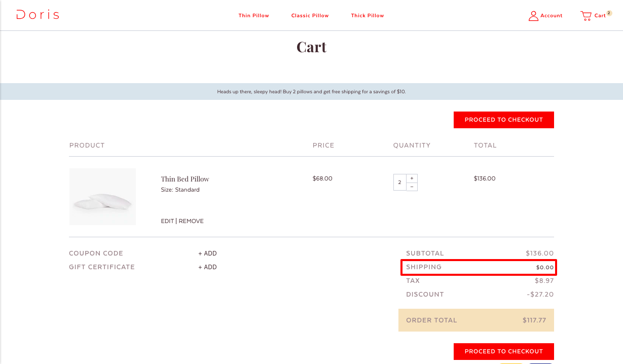Click the Account person icon

pos(533,16)
